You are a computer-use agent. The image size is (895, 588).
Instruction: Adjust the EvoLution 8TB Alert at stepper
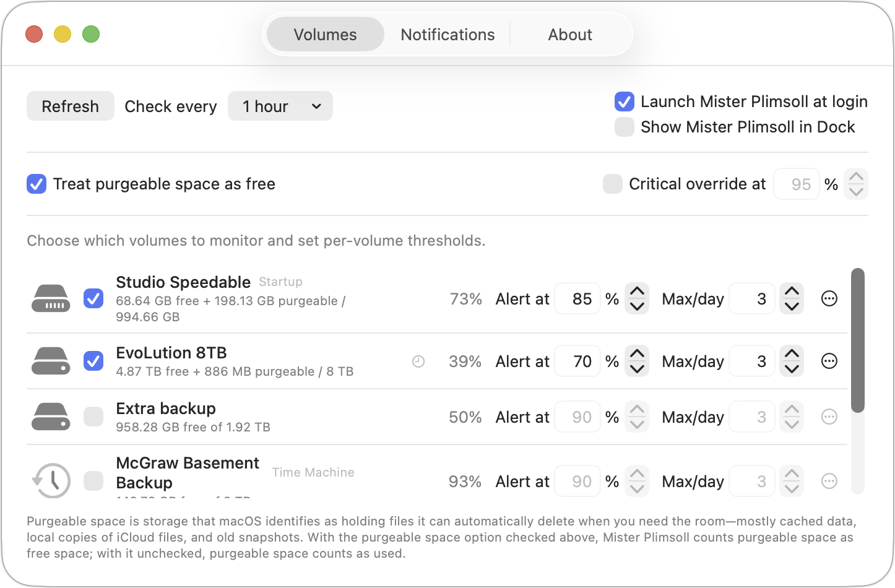[x=637, y=361]
